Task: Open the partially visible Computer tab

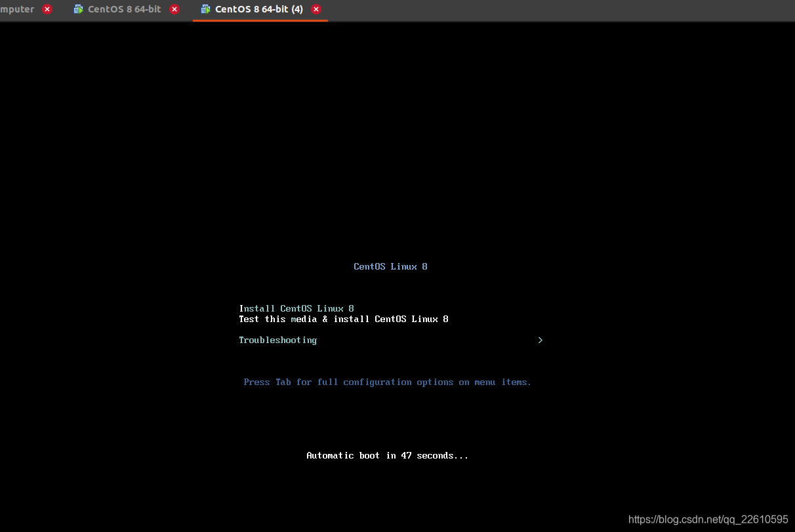Action: pyautogui.click(x=17, y=9)
